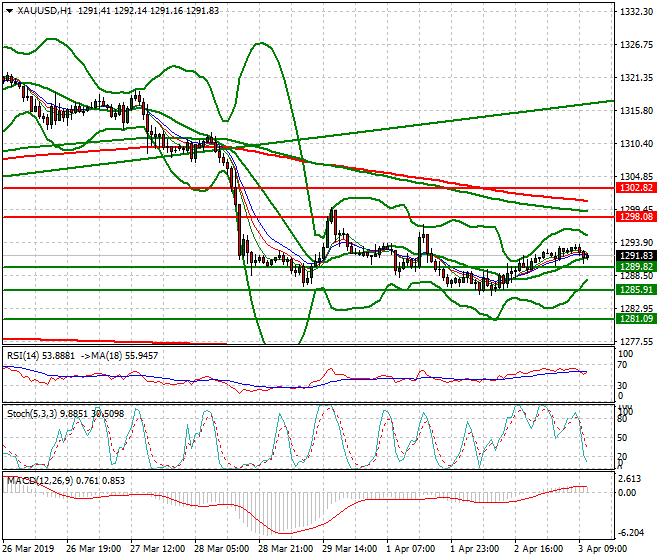Screen dimensions: 660x560
Task: Click the 1 Apr 23:00 time label
Action: 474,549
